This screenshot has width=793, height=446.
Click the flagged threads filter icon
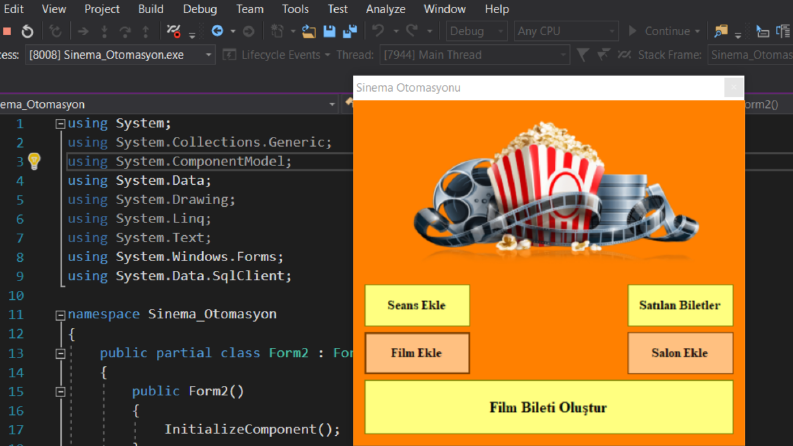[x=603, y=55]
